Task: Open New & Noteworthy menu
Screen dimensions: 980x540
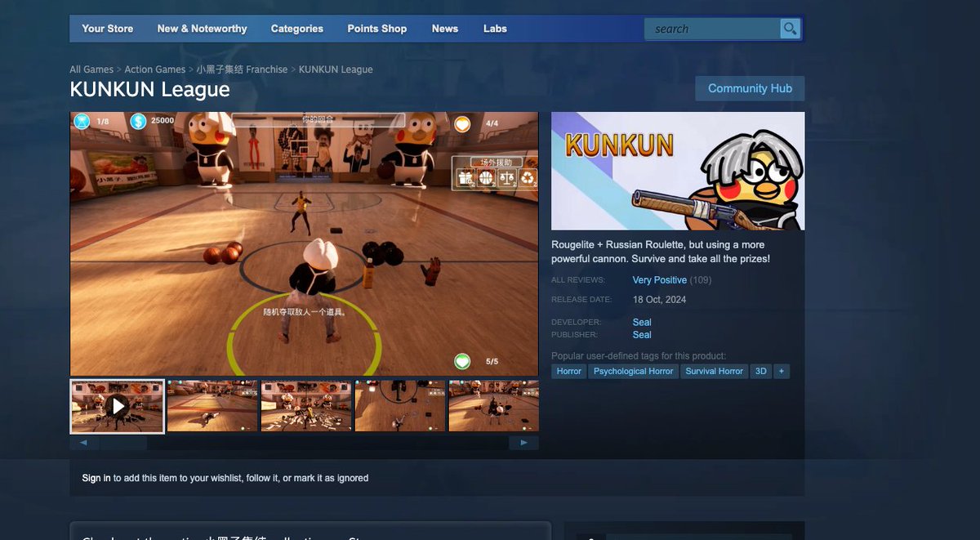Action: pyautogui.click(x=202, y=29)
